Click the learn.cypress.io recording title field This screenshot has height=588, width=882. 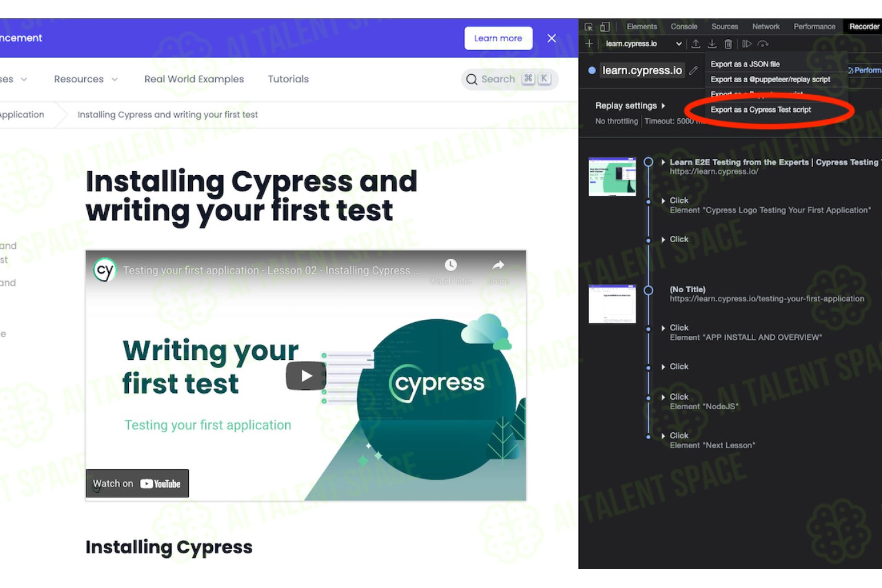[x=642, y=71]
